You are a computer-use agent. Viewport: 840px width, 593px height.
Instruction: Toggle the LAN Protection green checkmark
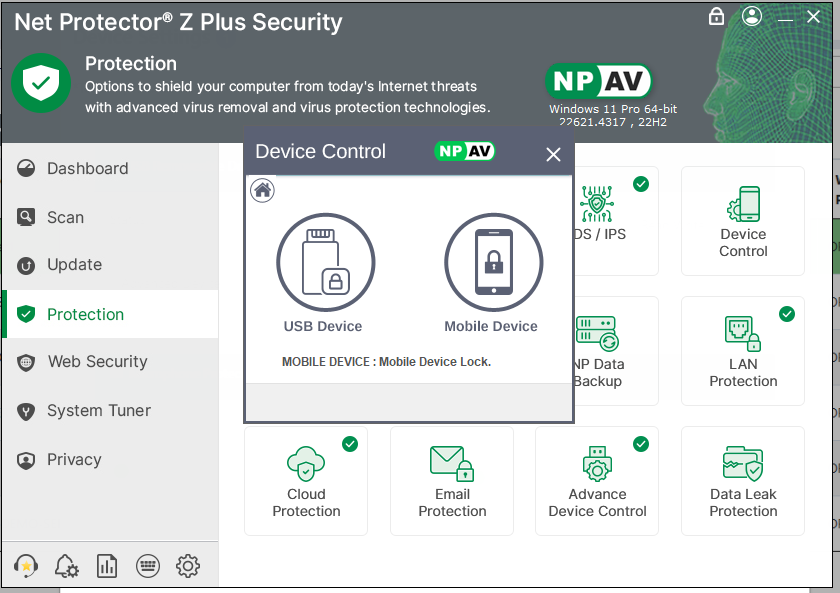pos(787,314)
